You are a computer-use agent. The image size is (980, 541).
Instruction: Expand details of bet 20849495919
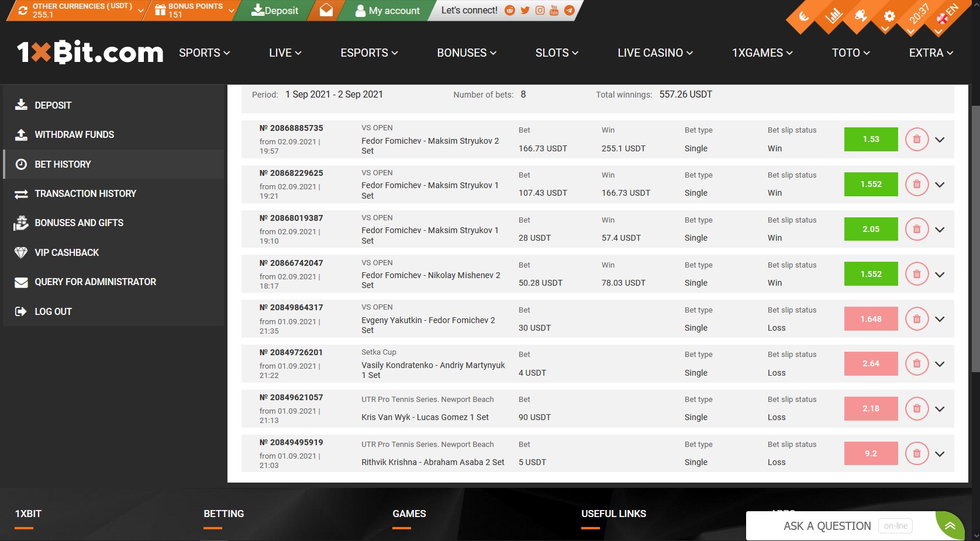940,454
